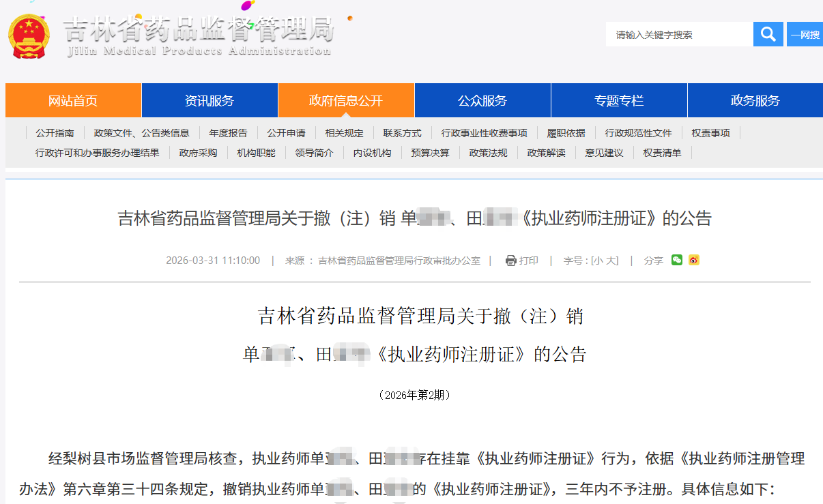The height and width of the screenshot is (504, 823).
Task: Switch to the 政务服务 tab
Action: [x=755, y=100]
